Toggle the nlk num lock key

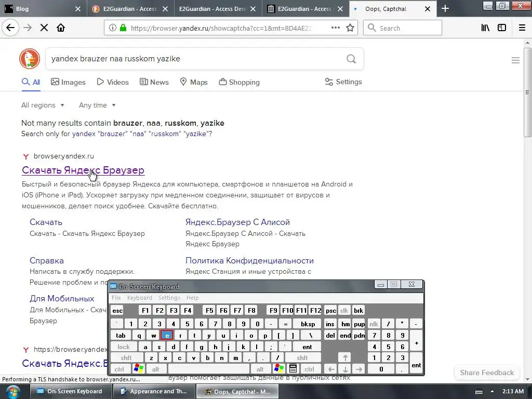point(374,324)
